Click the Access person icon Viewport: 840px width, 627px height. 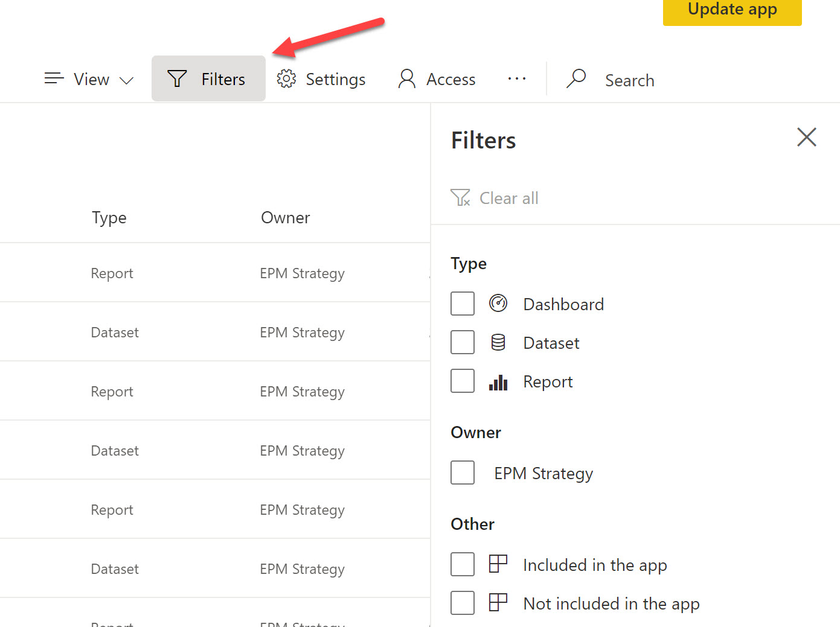(x=407, y=78)
